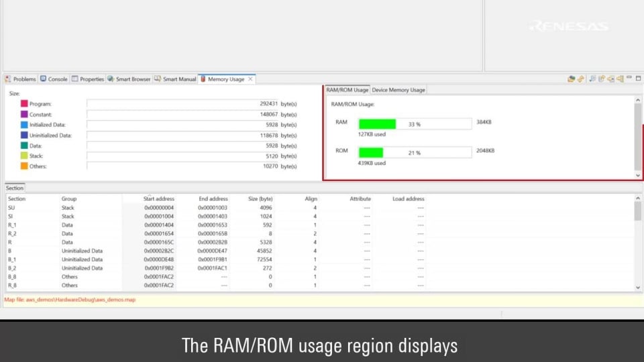Screen dimensions: 644x362
Task: Show the Properties view tab
Action: pyautogui.click(x=88, y=79)
